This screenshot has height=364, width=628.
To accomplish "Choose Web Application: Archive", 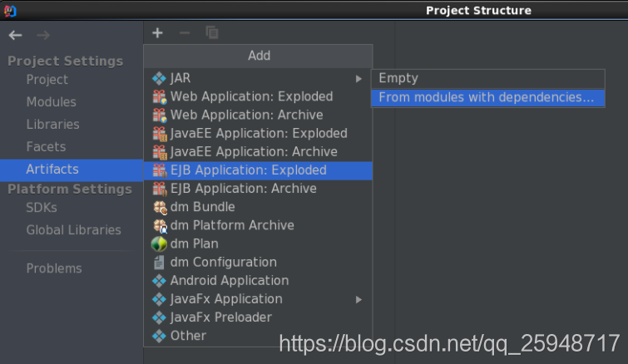I will [x=258, y=115].
